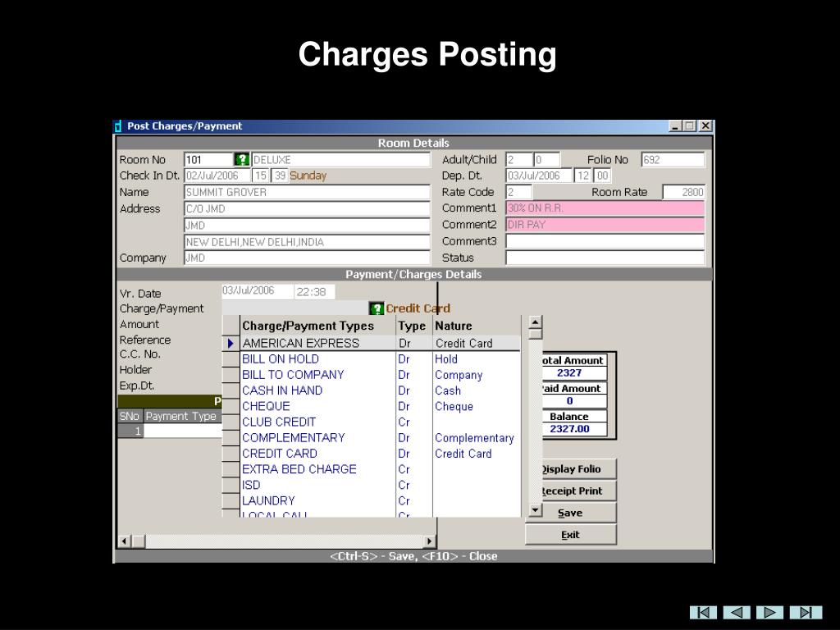The image size is (840, 630).
Task: Click the Folio No field
Action: click(673, 160)
